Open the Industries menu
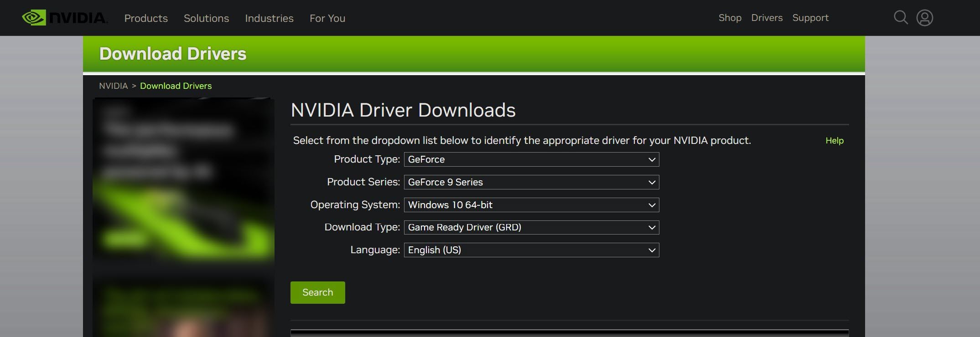 click(269, 18)
